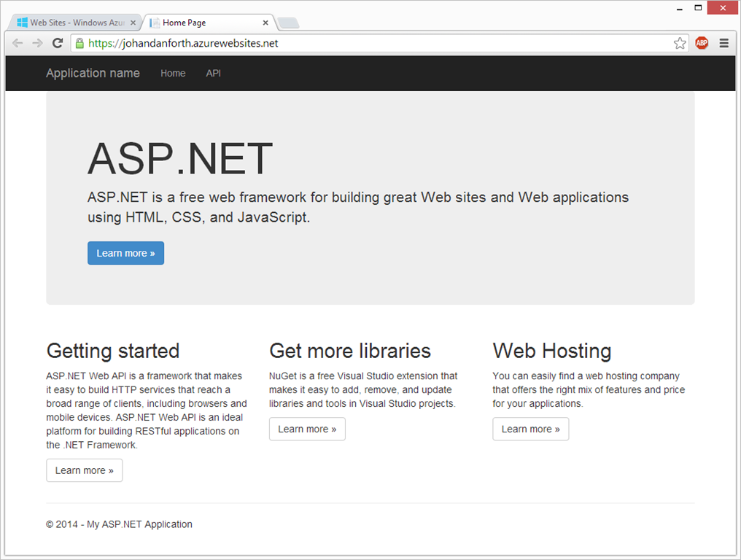The image size is (741, 560).
Task: Maximize the browser window
Action: click(x=698, y=8)
